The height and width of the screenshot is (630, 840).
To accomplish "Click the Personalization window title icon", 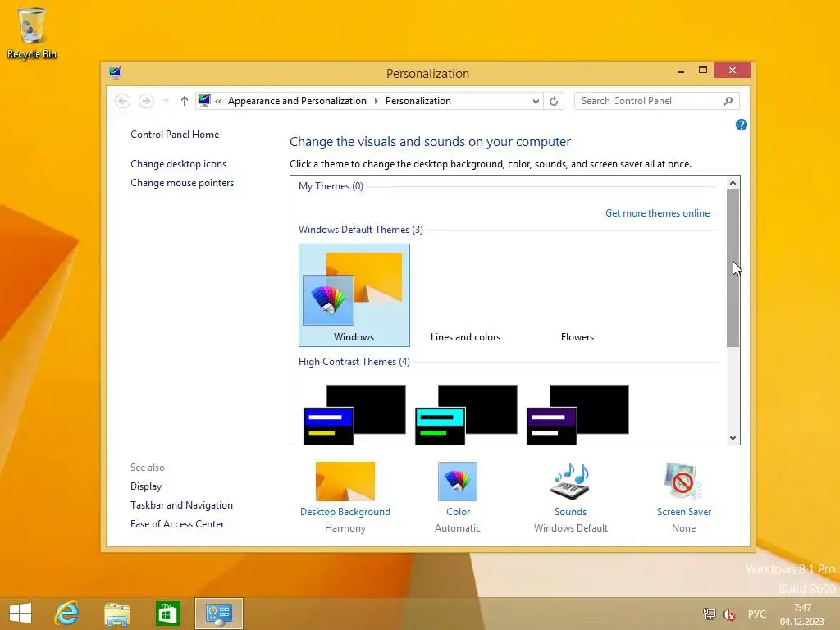I will pyautogui.click(x=115, y=72).
